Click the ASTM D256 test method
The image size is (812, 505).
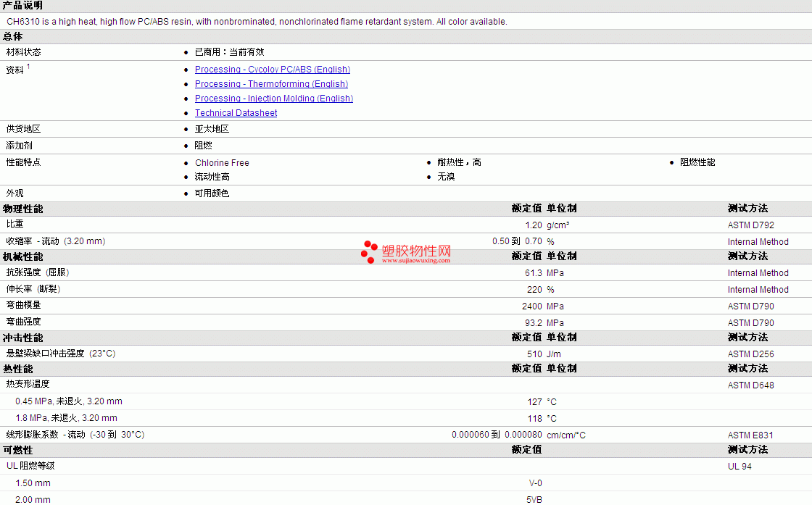[751, 354]
